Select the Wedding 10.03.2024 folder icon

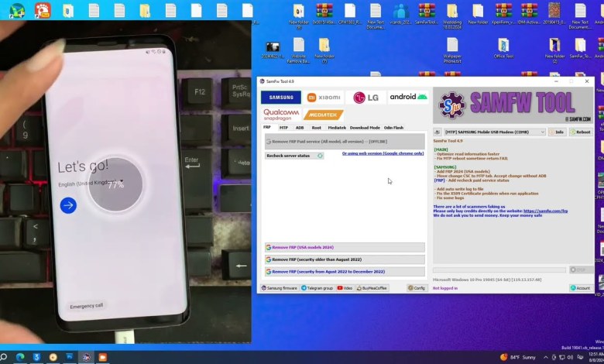coord(452,16)
